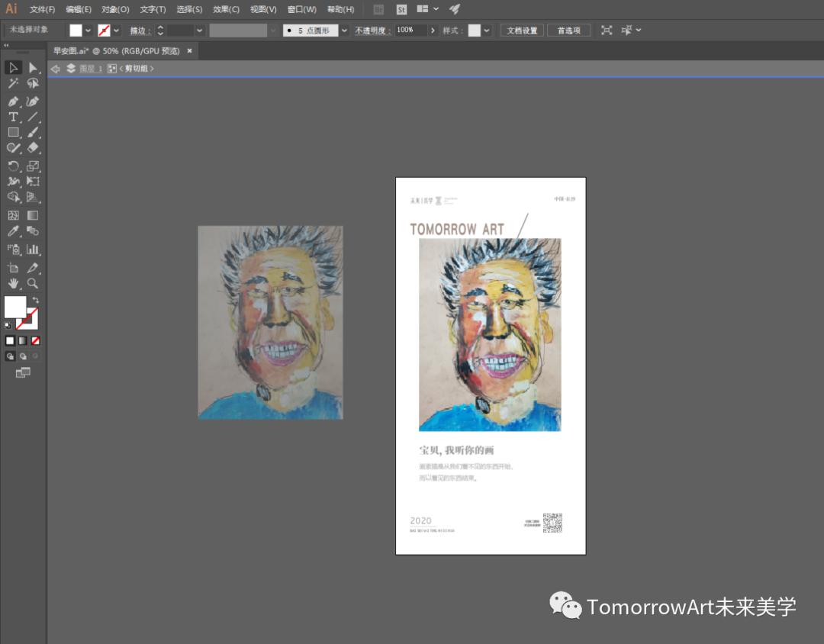Select the Rectangle tool
This screenshot has height=644, width=824.
(x=13, y=133)
